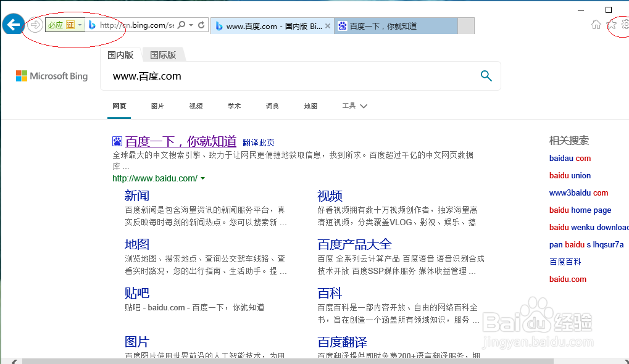Screen dimensions: 629x364
Task: Click the page refresh icon
Action: pyautogui.click(x=201, y=25)
